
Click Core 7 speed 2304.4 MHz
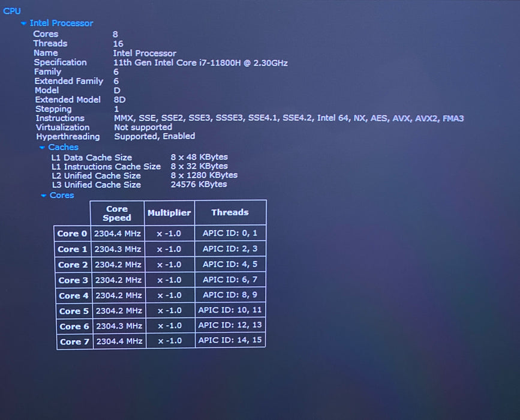point(119,341)
